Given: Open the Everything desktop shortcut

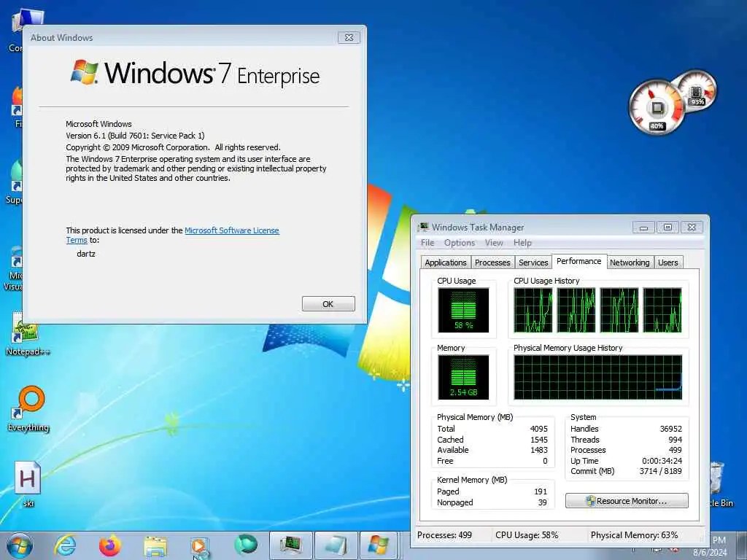Looking at the screenshot, I should [x=28, y=408].
